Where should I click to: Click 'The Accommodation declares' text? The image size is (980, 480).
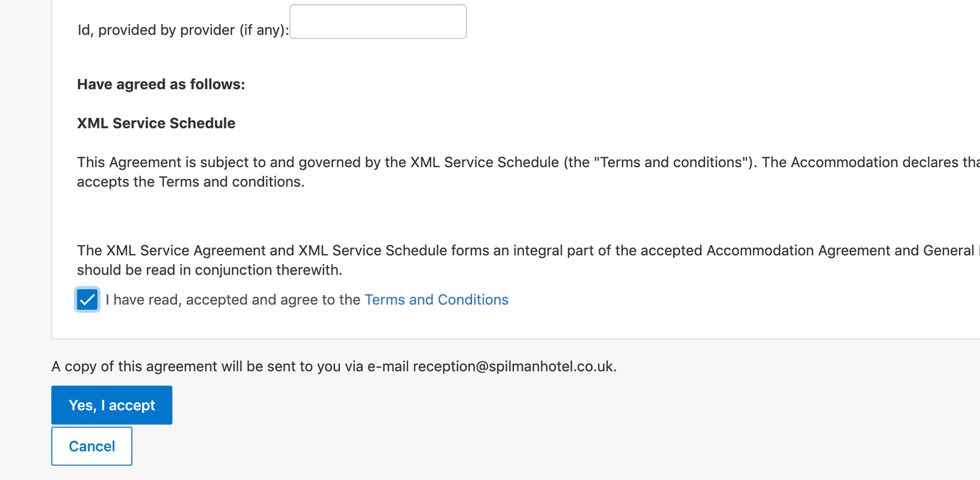[859, 162]
